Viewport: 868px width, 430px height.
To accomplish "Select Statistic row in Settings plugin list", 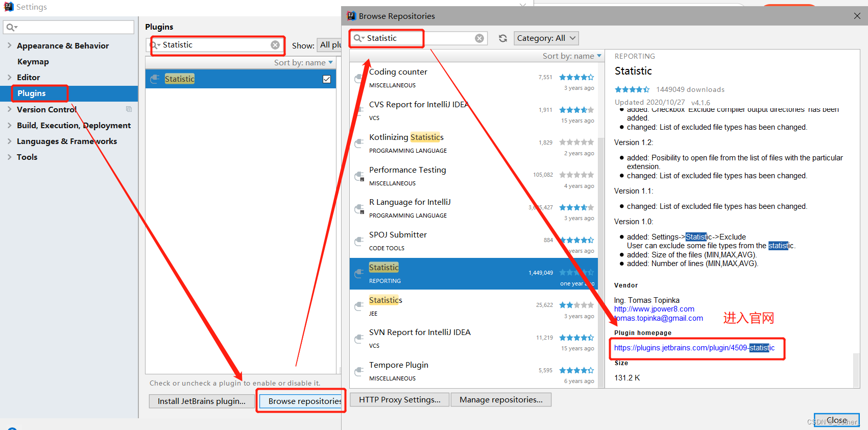I will point(240,79).
